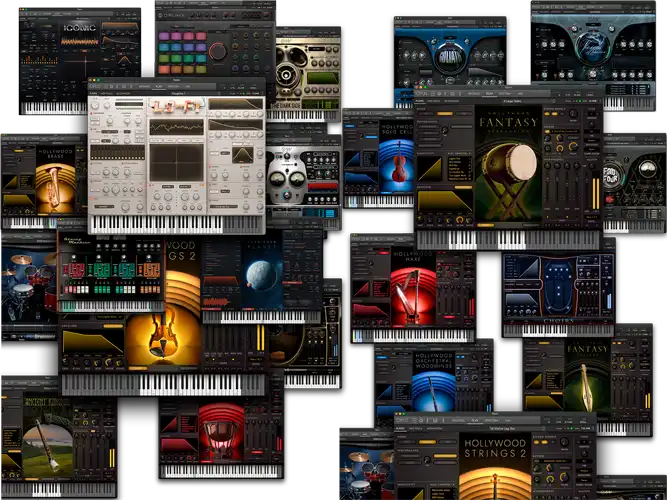Image resolution: width=667 pixels, height=500 pixels.
Task: Click the Stereo Double knob in Fantasy Orchestra
Action: 573,114
